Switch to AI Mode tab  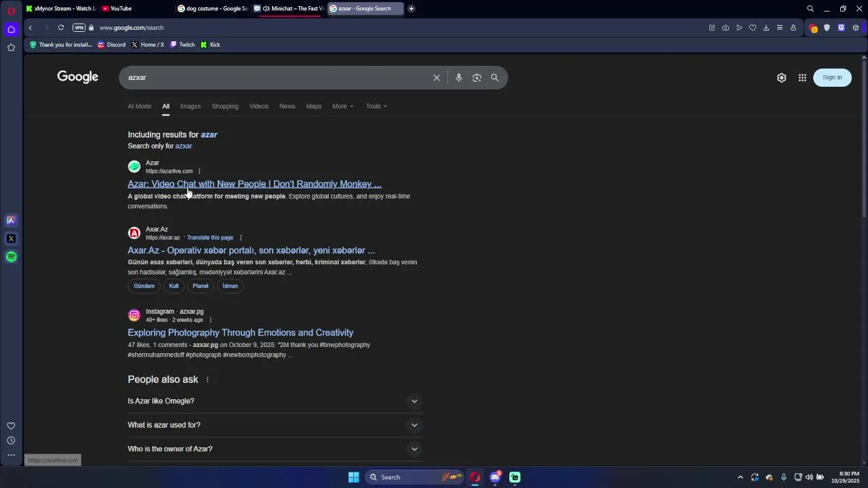tap(140, 106)
